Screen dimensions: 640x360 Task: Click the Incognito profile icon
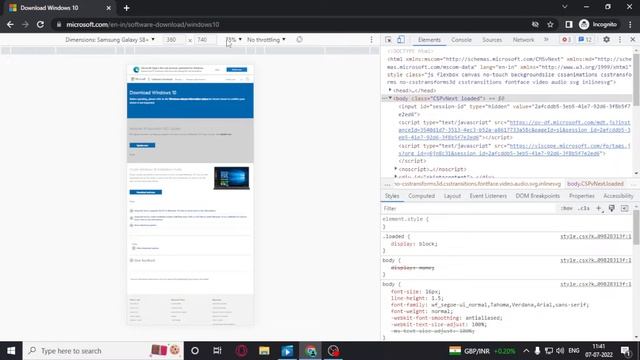[598, 24]
